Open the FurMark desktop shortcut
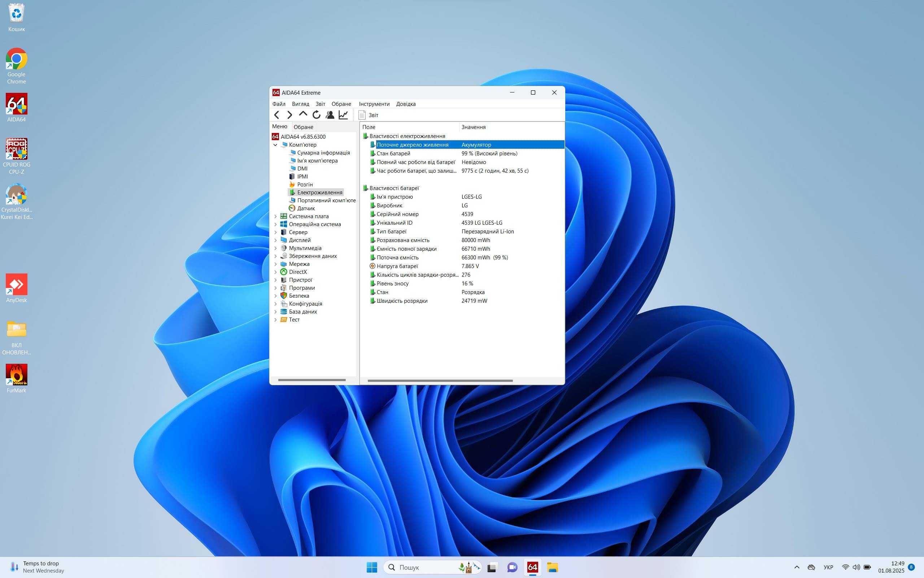 pyautogui.click(x=16, y=379)
